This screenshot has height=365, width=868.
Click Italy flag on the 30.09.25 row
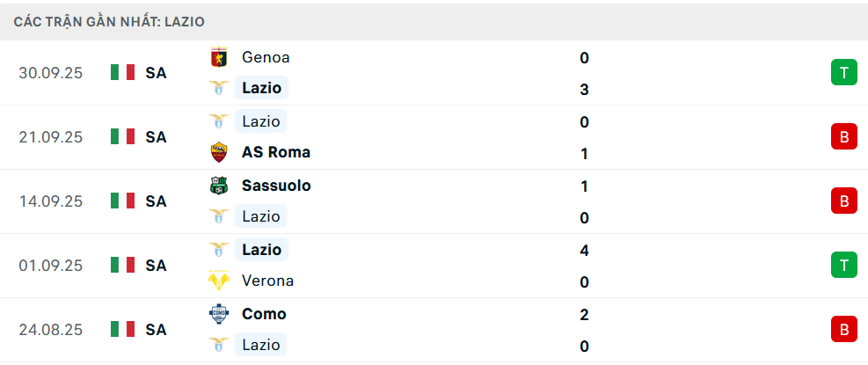(122, 72)
